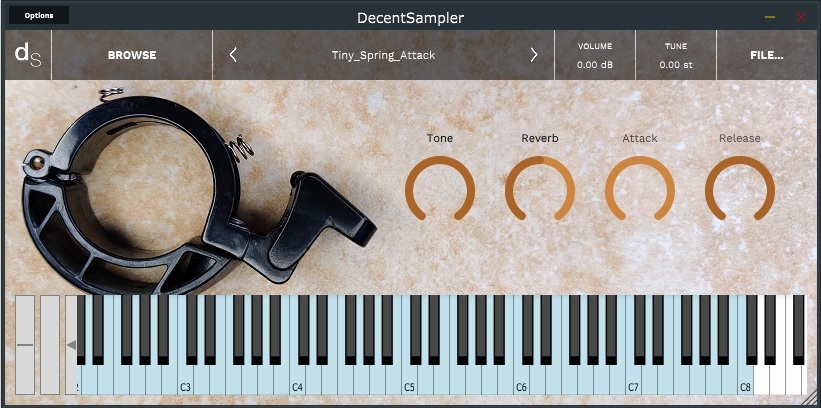Play the C5 key
The image size is (821, 408).
(409, 381)
